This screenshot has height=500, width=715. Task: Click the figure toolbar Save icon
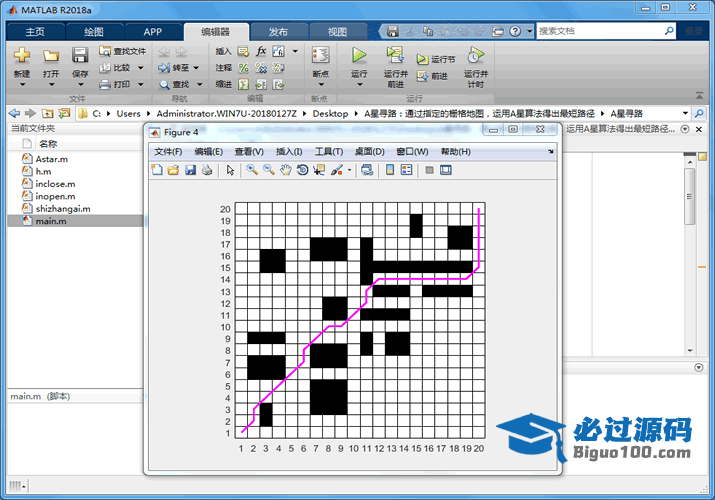(190, 170)
